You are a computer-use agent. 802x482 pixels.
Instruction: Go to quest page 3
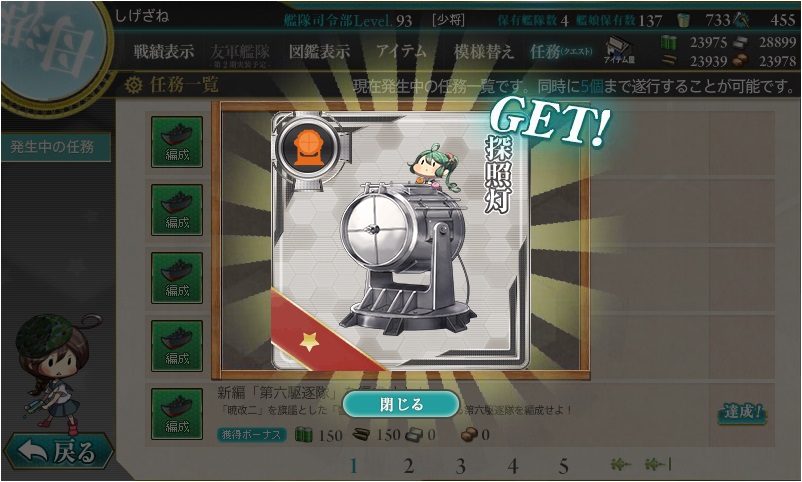pos(460,466)
